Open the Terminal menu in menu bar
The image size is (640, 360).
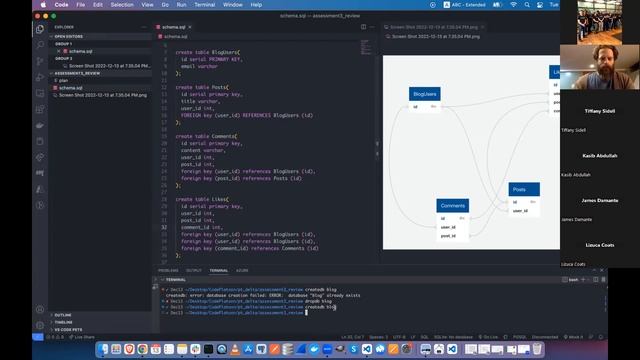pyautogui.click(x=204, y=5)
